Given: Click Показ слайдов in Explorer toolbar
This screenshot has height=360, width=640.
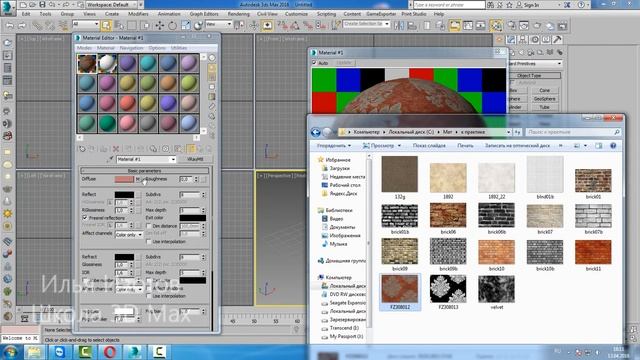Looking at the screenshot, I should click(x=429, y=146).
